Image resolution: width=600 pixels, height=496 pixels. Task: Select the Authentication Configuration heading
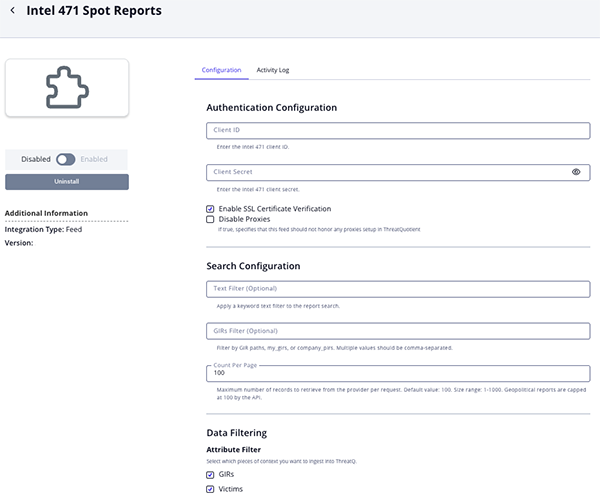pos(272,108)
